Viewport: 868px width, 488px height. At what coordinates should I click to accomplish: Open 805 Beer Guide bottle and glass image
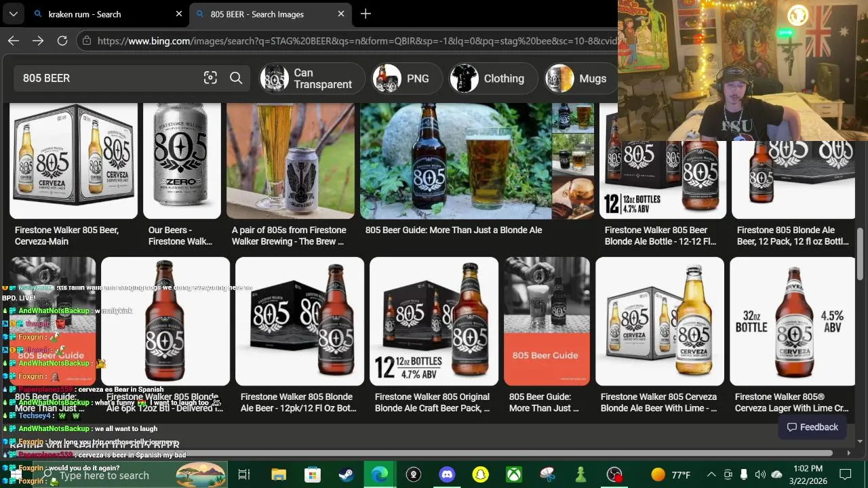pos(456,161)
